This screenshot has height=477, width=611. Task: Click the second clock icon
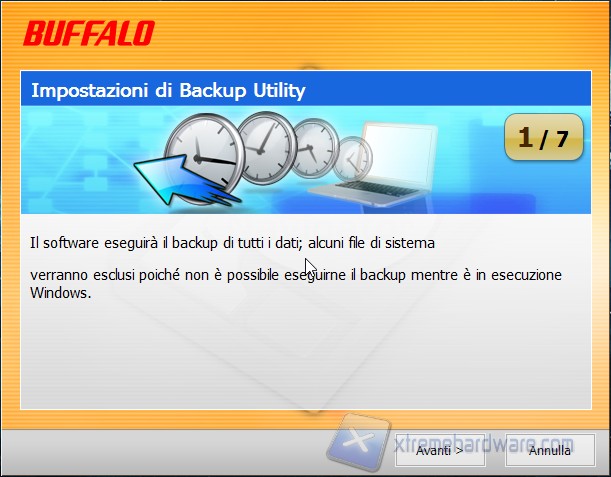coord(267,148)
